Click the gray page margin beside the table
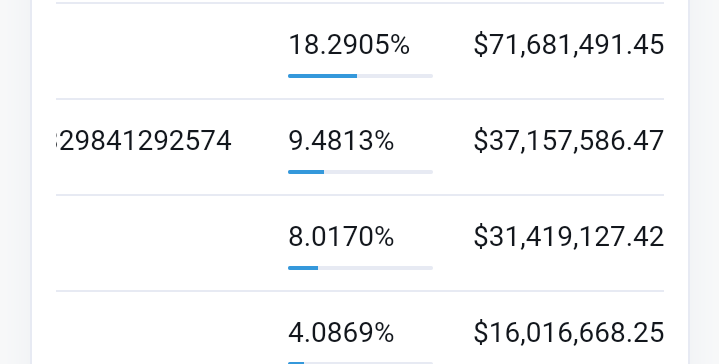Viewport: 719px width, 364px height. [x=704, y=183]
